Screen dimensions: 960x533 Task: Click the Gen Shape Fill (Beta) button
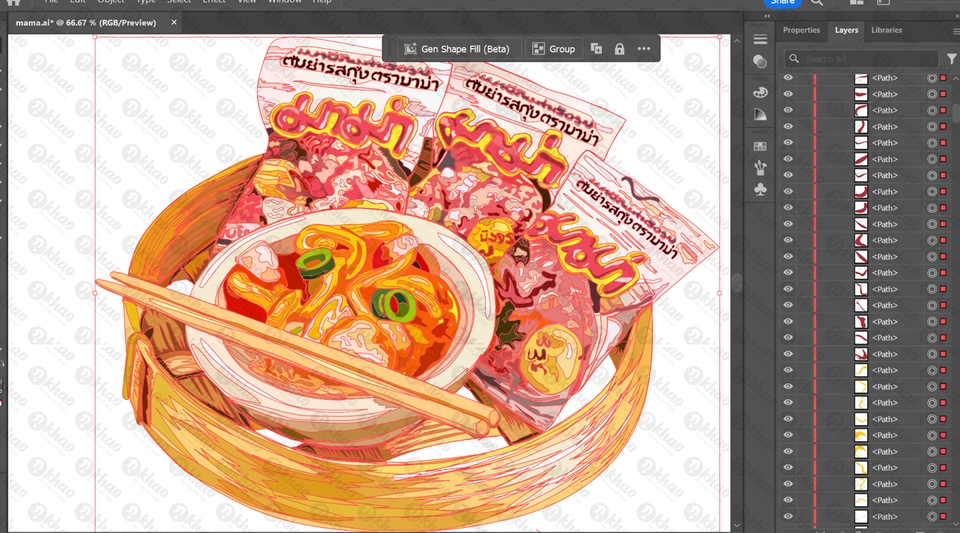(457, 49)
